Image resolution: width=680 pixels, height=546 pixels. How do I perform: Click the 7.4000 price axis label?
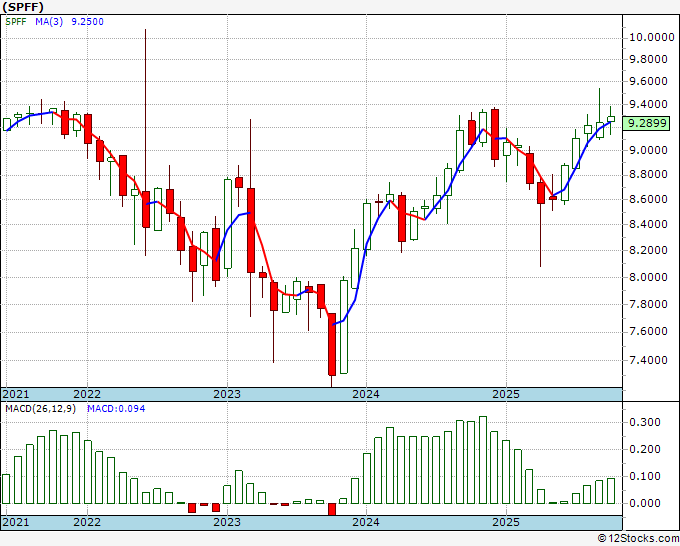[649, 360]
